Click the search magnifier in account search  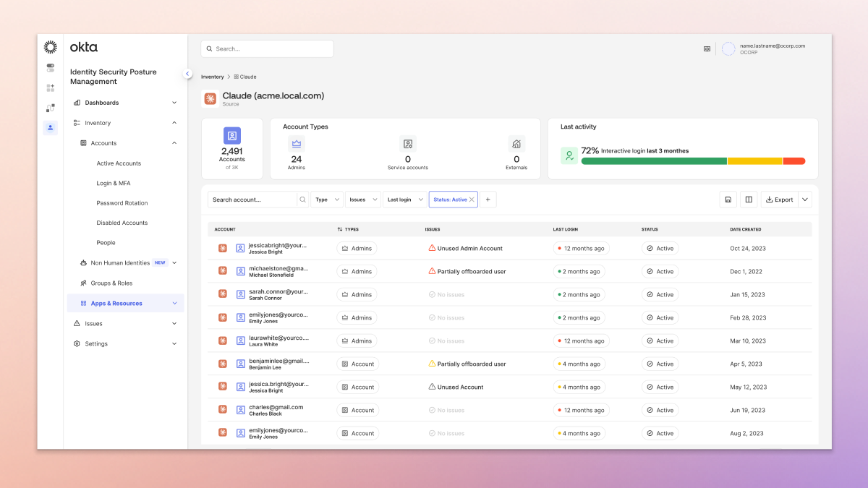[302, 200]
